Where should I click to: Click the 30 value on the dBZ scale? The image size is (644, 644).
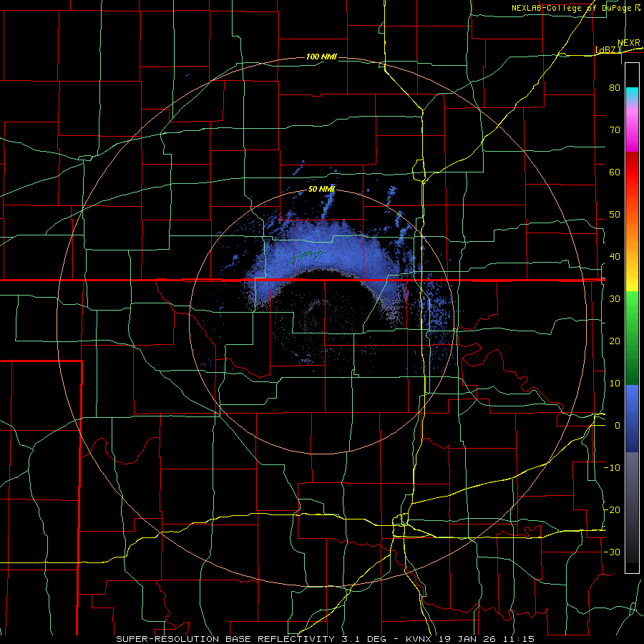point(615,299)
